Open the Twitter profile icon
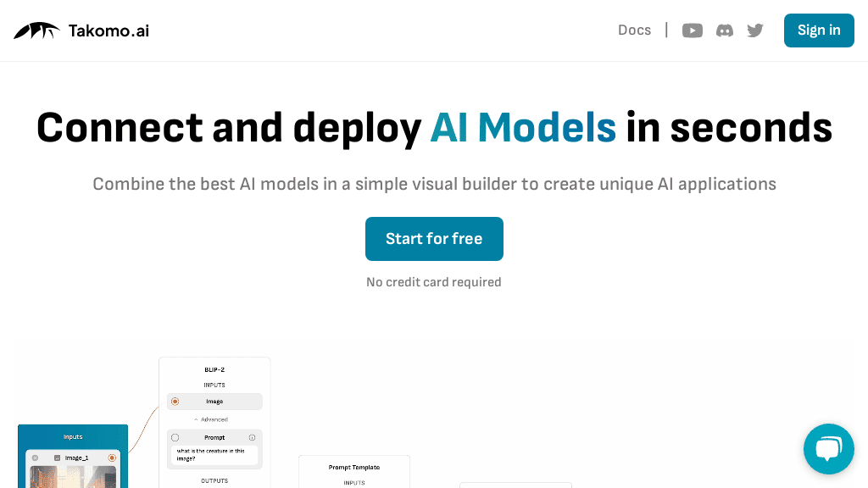868x488 pixels. [x=754, y=30]
